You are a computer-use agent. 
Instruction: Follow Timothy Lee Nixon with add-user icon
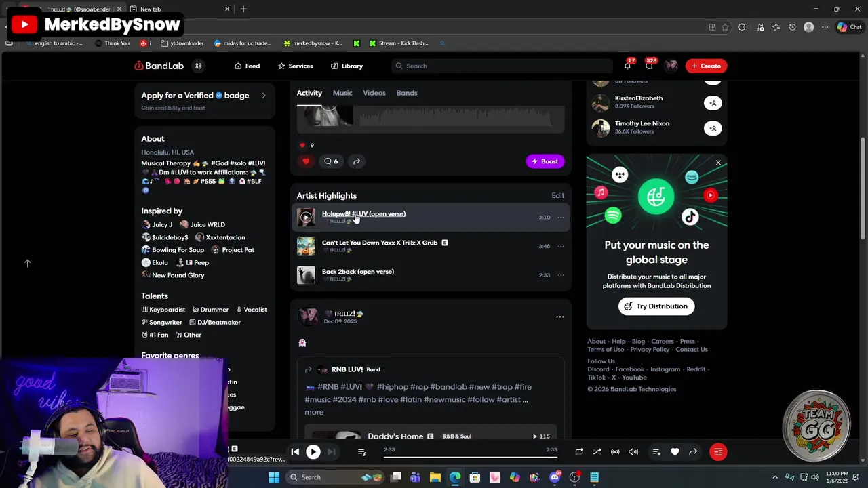click(713, 128)
